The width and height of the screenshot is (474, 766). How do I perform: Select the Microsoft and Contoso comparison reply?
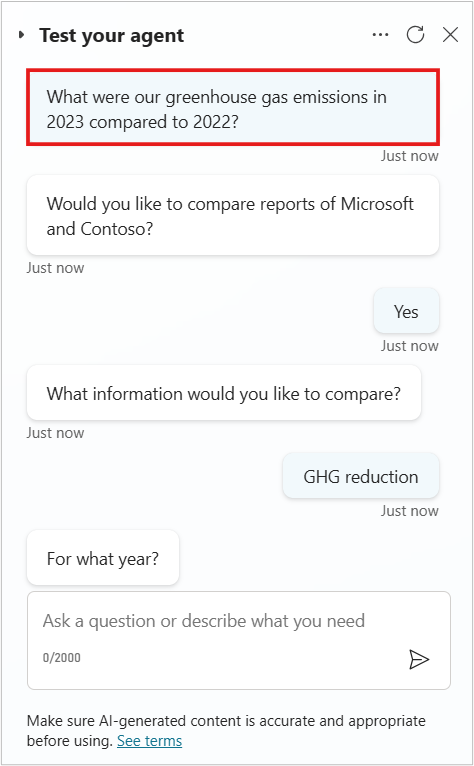tap(233, 215)
